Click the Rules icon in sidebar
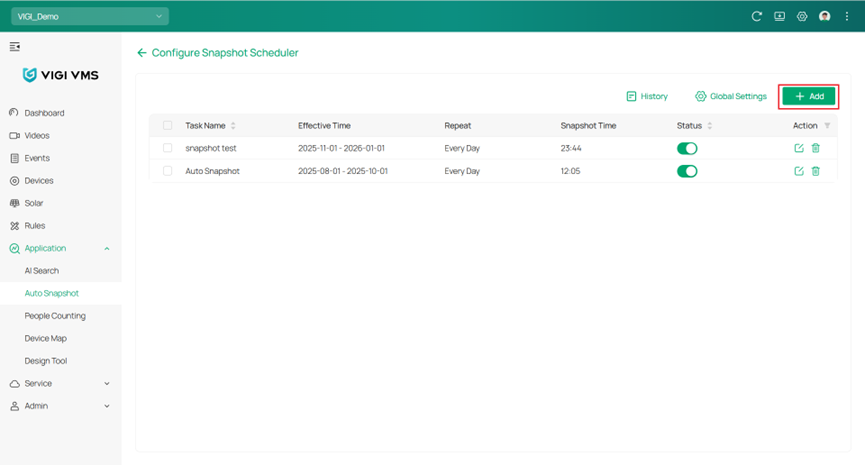This screenshot has height=465, width=865. tap(14, 226)
